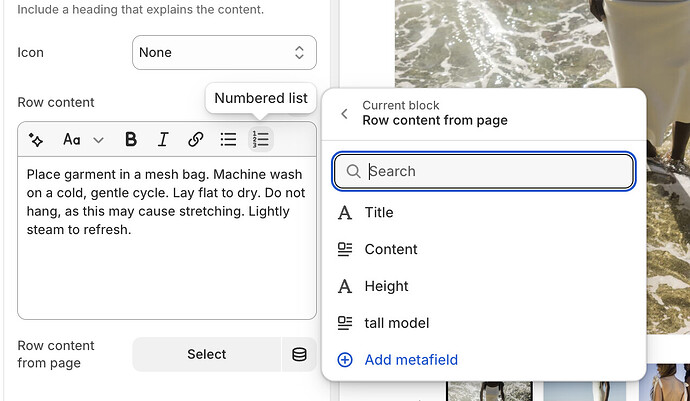Click the Numbered list toolbar icon
Image resolution: width=690 pixels, height=401 pixels.
[x=261, y=140]
